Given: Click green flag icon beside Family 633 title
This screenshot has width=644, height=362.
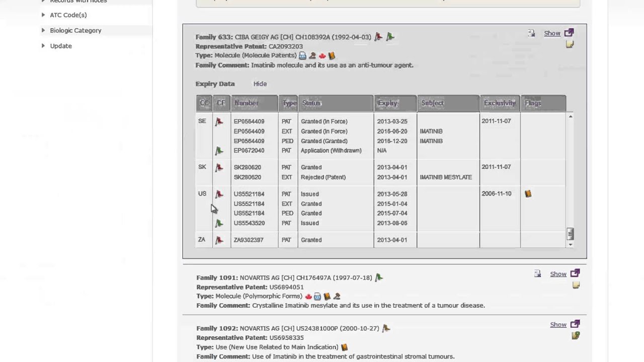Looking at the screenshot, I should (x=390, y=37).
